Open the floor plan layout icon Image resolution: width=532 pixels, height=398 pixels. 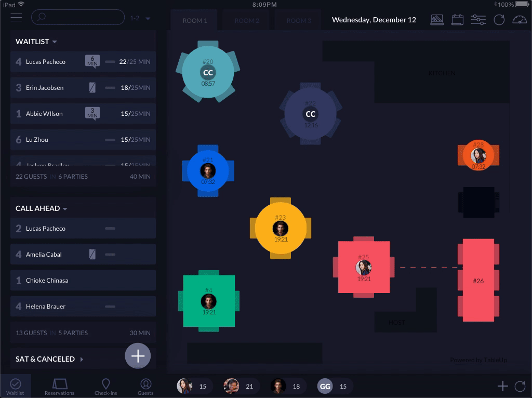tap(436, 20)
